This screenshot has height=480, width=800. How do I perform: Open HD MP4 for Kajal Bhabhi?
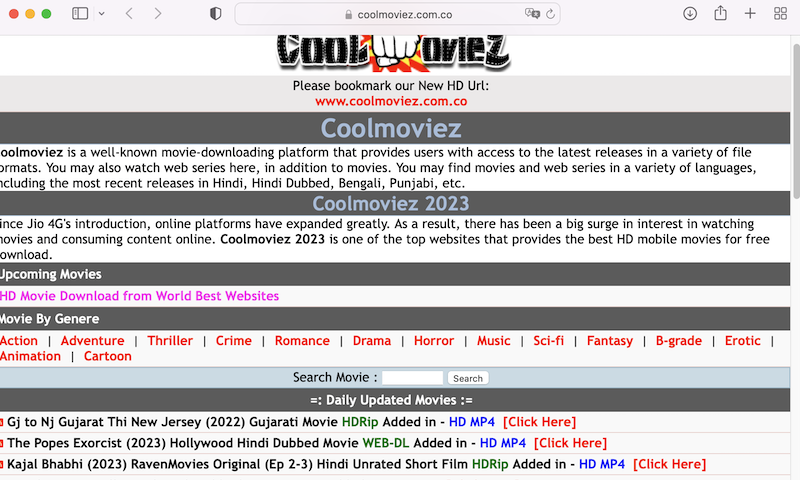602,464
